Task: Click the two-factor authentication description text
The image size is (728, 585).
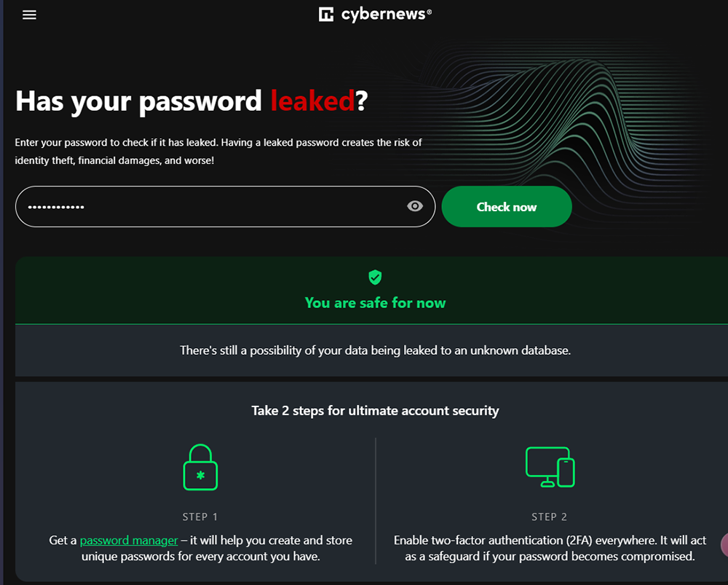Action: [550, 549]
